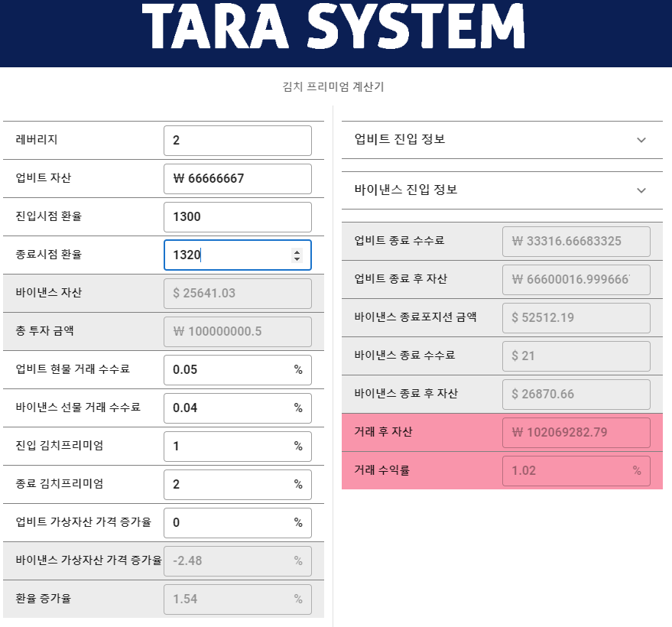Click the 종료 김치프리미엄 input field
Image resolution: width=672 pixels, height=627 pixels.
238,484
